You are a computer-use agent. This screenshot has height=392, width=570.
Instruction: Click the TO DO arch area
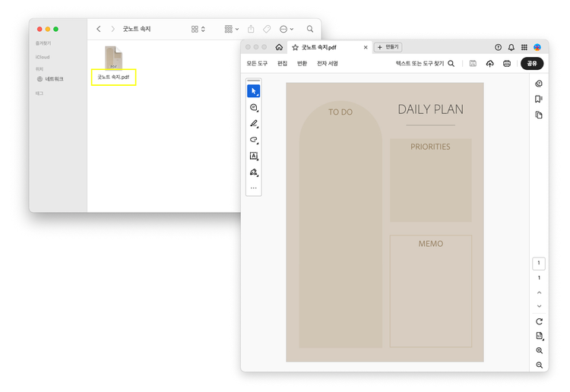pos(340,224)
